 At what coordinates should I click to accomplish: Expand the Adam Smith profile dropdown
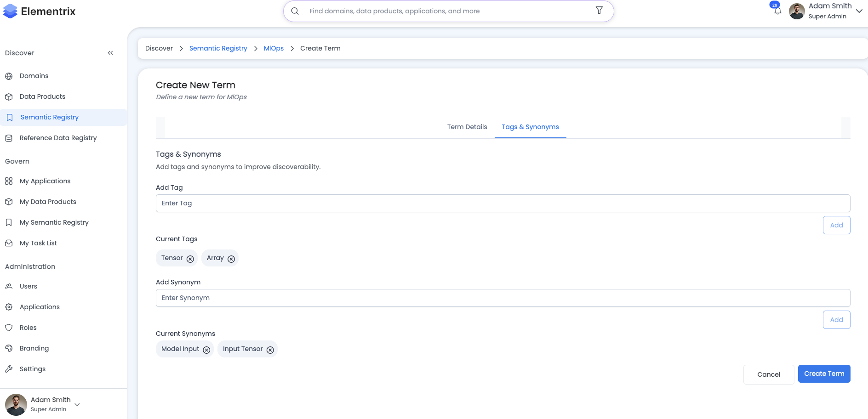coord(859,11)
